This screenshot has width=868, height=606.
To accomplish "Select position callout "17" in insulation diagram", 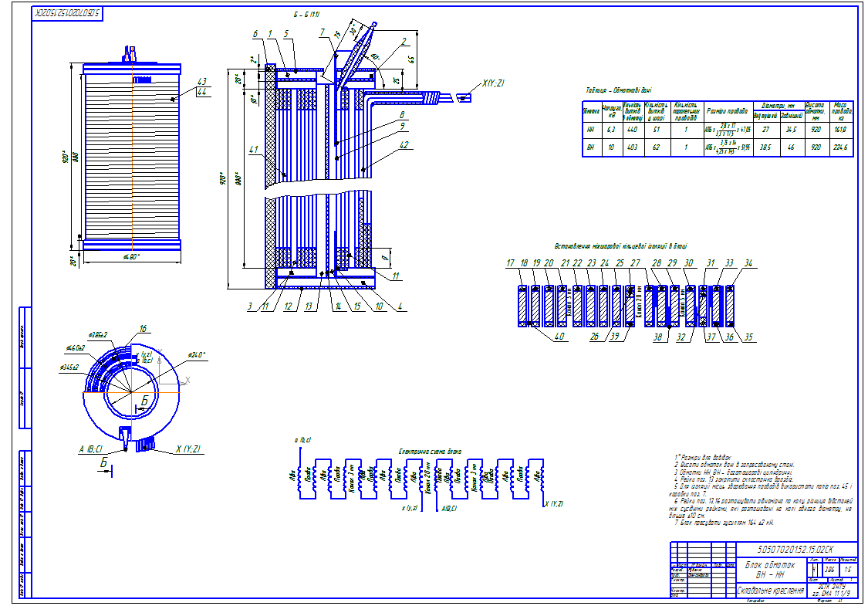I will click(x=511, y=263).
